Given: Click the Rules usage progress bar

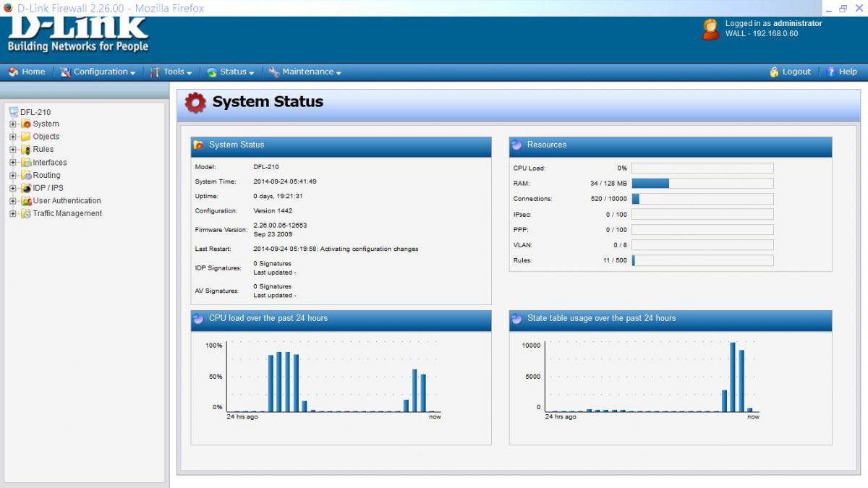Looking at the screenshot, I should click(702, 260).
